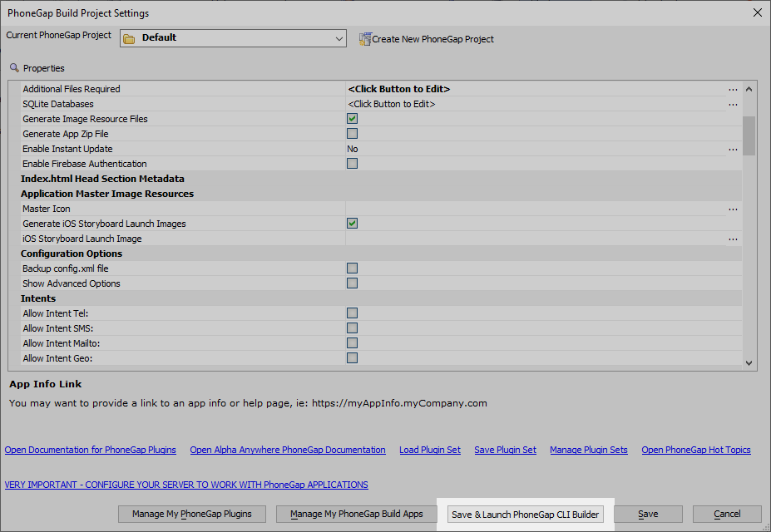Enable Allow Intent SMS checkbox
Image resolution: width=771 pixels, height=532 pixels.
pos(352,328)
